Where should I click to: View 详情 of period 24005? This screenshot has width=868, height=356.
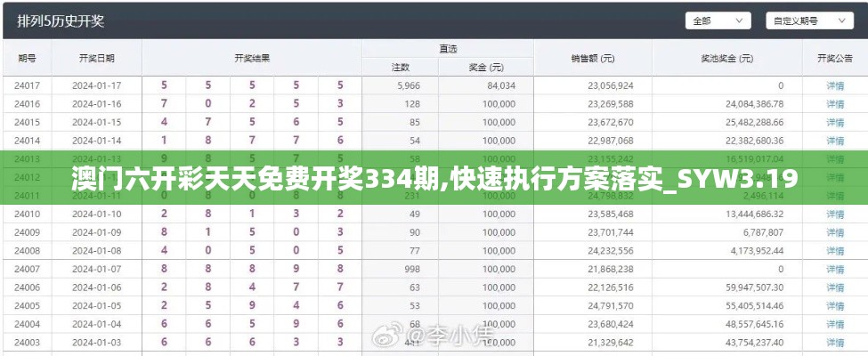pyautogui.click(x=835, y=305)
